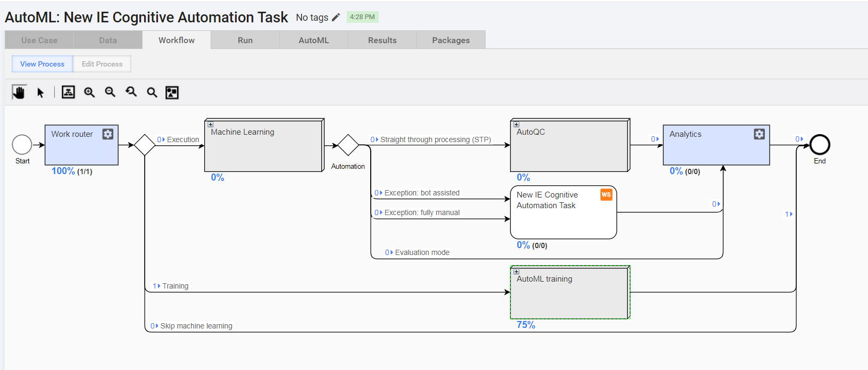Click the 75% AutoML training progress
Viewport: 868px width, 370px height.
526,325
